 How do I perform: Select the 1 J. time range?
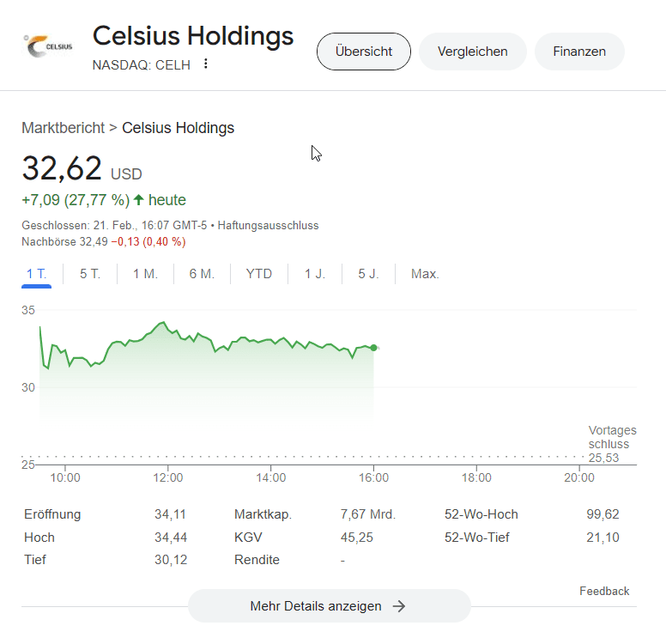pyautogui.click(x=315, y=274)
